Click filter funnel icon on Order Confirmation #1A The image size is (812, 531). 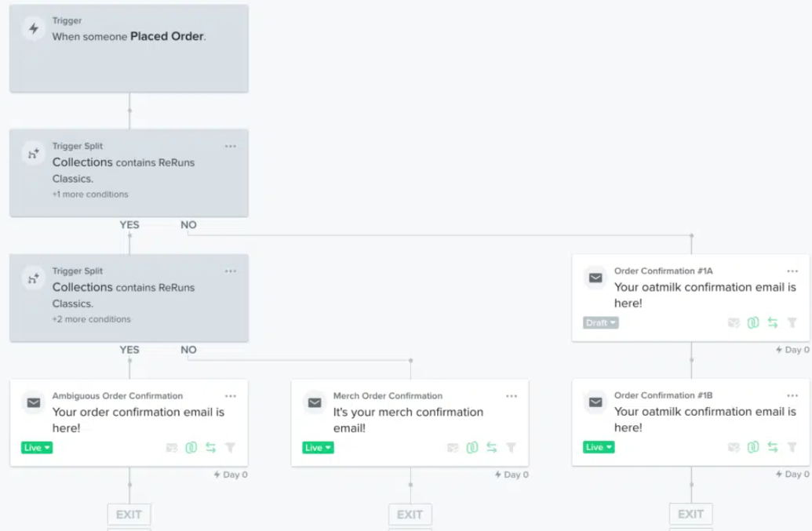tap(792, 322)
